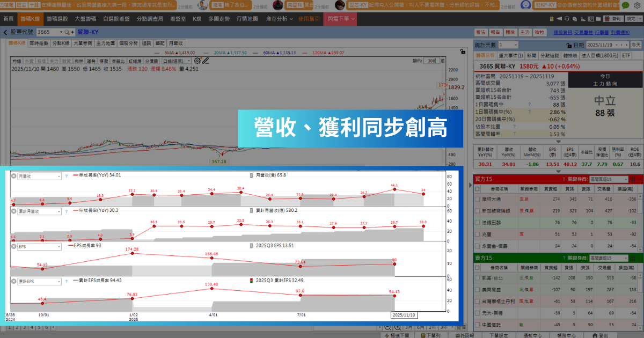Open the 累計EPS indicator dropdown
The width and height of the screenshot is (644, 338).
[40, 281]
